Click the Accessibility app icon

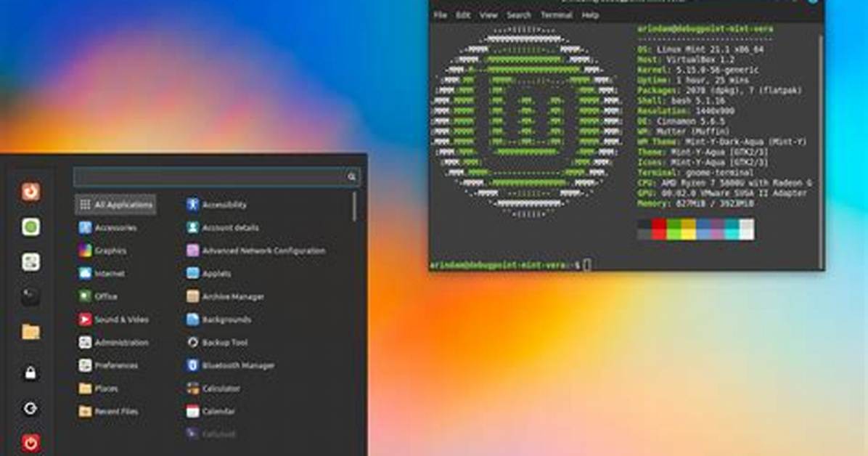(x=192, y=205)
